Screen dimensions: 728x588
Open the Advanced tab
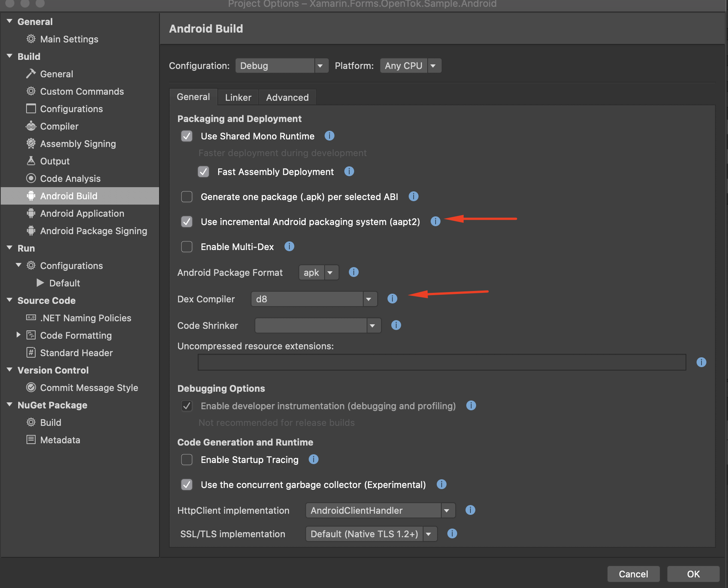pyautogui.click(x=287, y=97)
